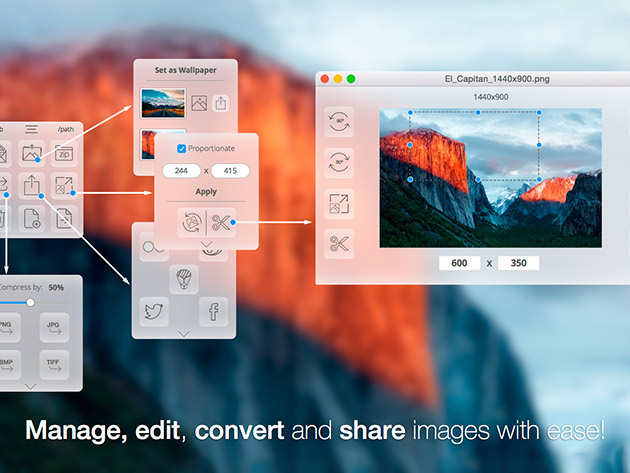Image resolution: width=630 pixels, height=473 pixels.
Task: Click the height field showing 415
Action: 230,171
